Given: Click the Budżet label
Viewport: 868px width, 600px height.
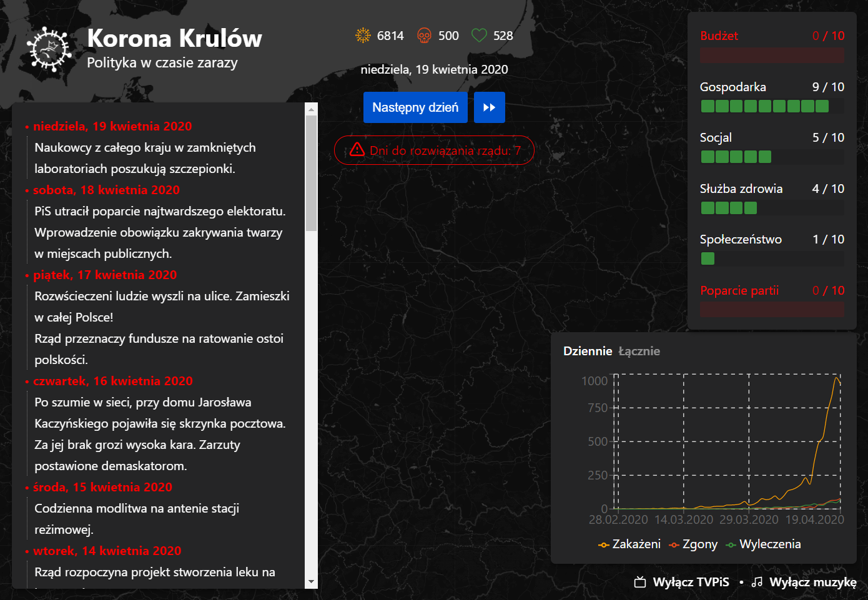Looking at the screenshot, I should pos(719,36).
